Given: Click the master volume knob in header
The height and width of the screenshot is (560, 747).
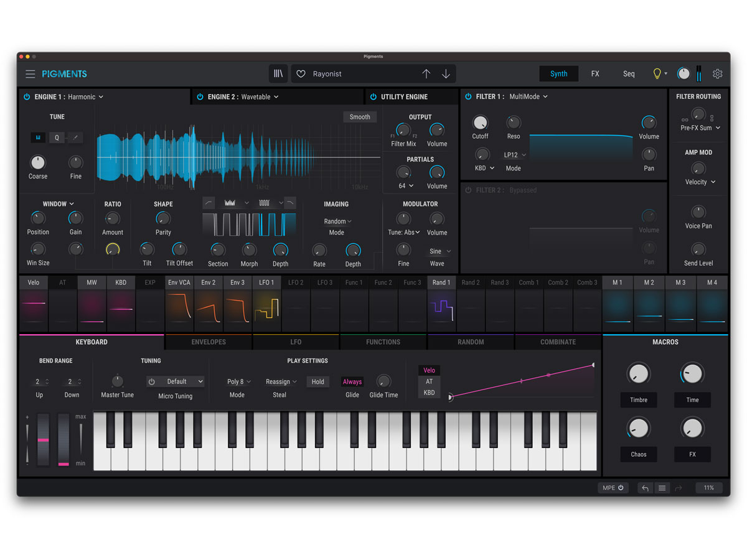Looking at the screenshot, I should point(684,73).
